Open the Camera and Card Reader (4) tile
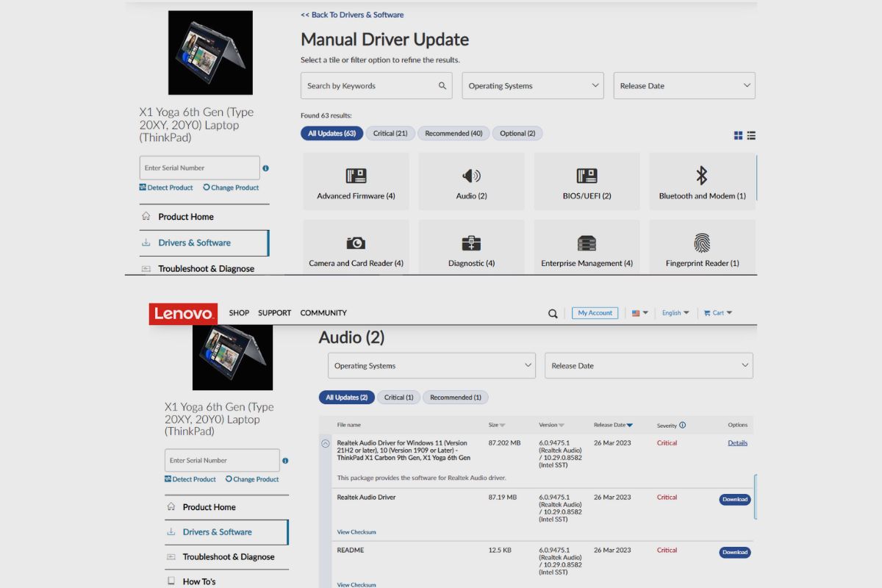The height and width of the screenshot is (588, 882). (356, 247)
